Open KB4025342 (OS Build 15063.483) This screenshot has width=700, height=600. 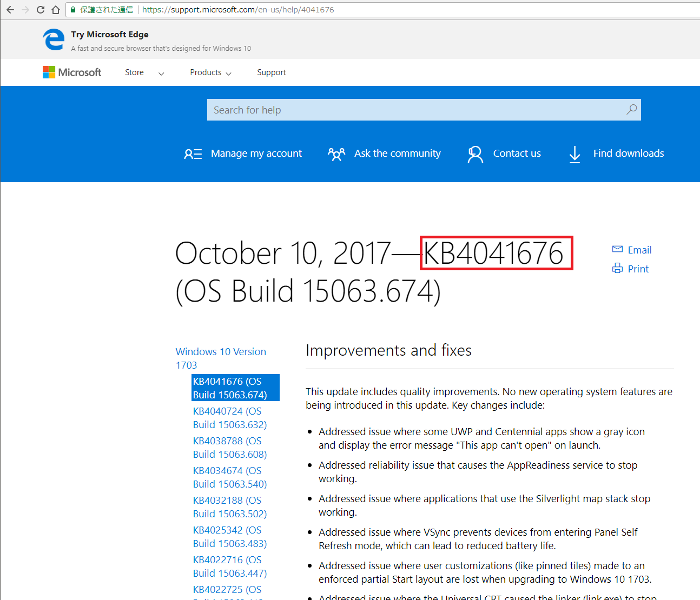coord(230,537)
